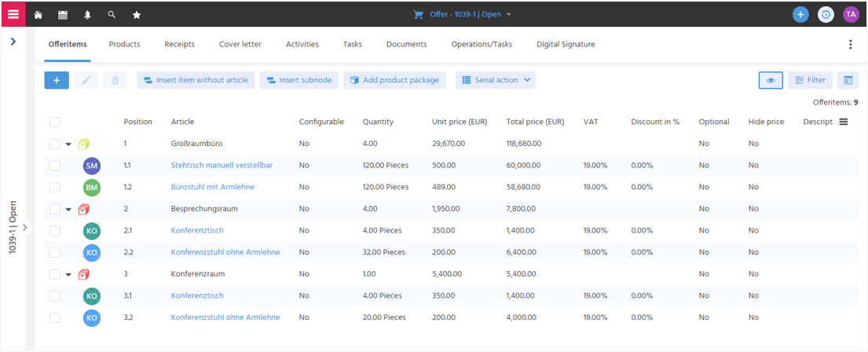Viewport: 868px width, 352px height.
Task: Open the Operations/Tasks tab
Action: point(482,44)
